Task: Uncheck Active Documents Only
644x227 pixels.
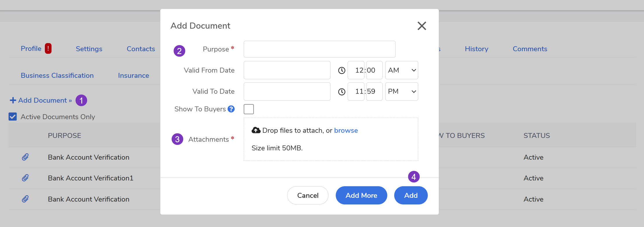Action: point(13,117)
